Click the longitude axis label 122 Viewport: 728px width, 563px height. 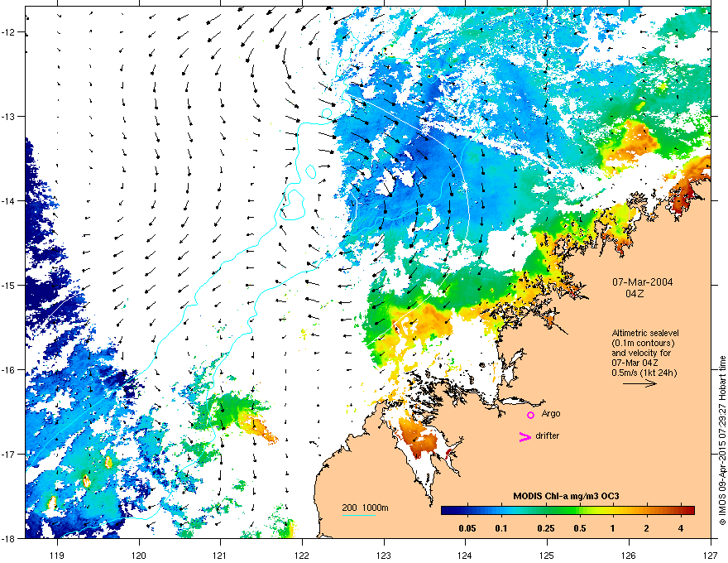tap(302, 555)
